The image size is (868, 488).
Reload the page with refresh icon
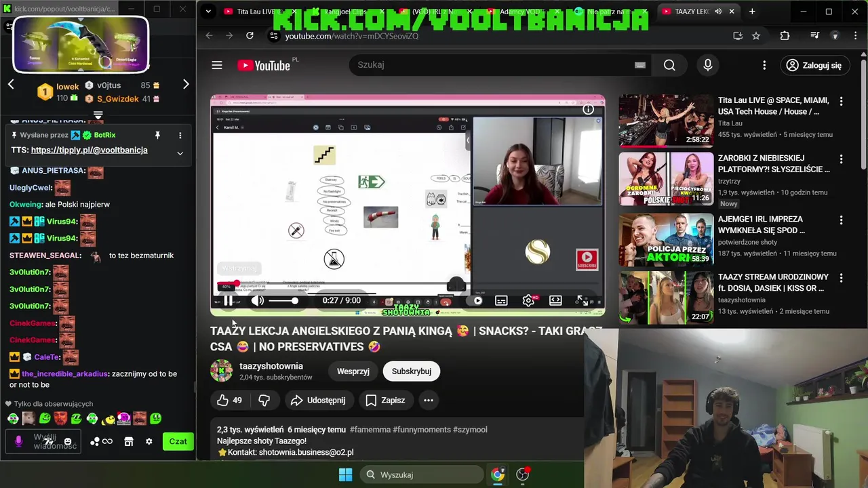pyautogui.click(x=250, y=36)
